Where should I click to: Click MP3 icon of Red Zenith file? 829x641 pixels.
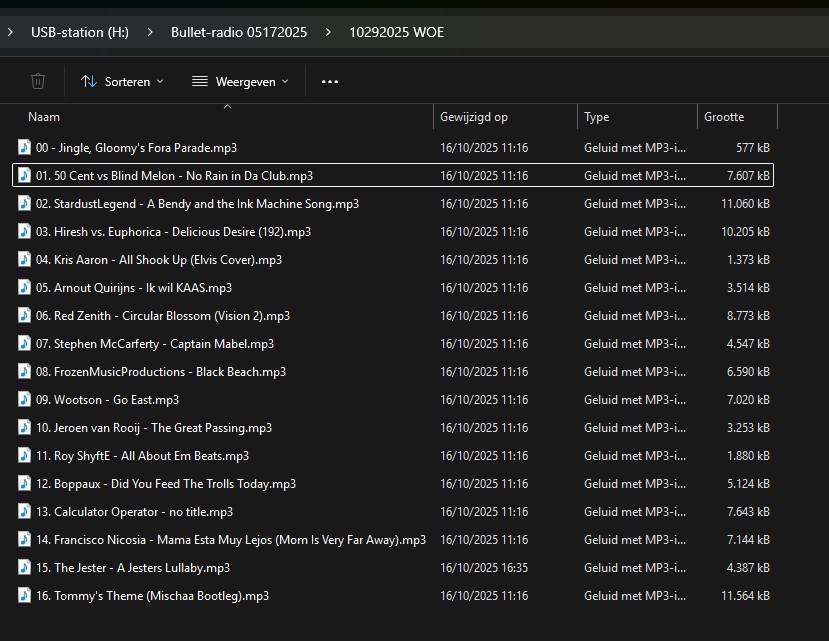coord(24,315)
